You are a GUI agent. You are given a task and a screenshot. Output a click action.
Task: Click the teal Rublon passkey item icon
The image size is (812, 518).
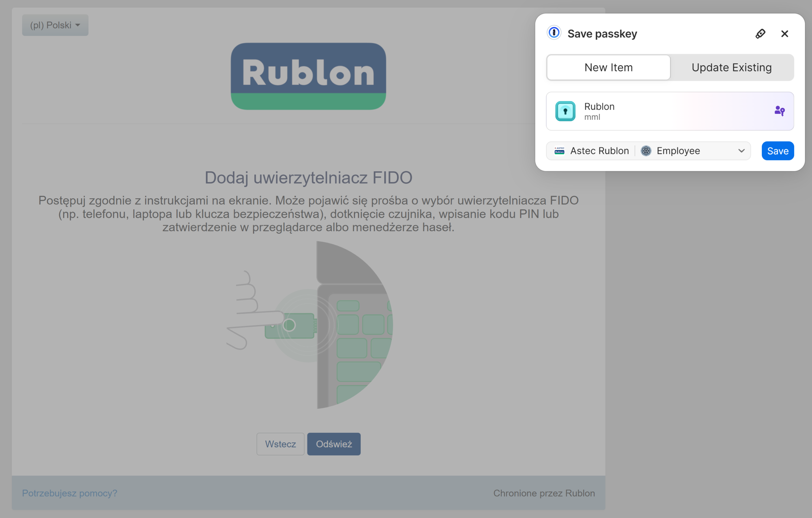click(565, 111)
